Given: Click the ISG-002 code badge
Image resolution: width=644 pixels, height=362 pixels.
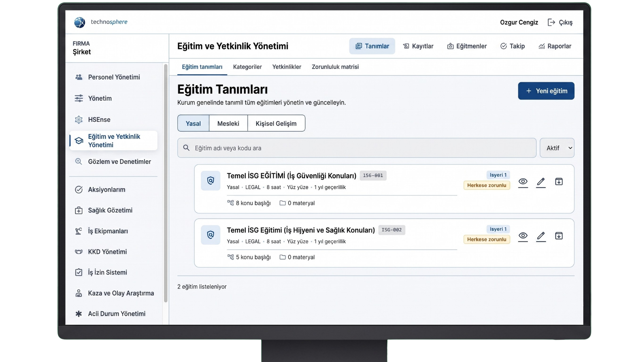Looking at the screenshot, I should tap(391, 230).
